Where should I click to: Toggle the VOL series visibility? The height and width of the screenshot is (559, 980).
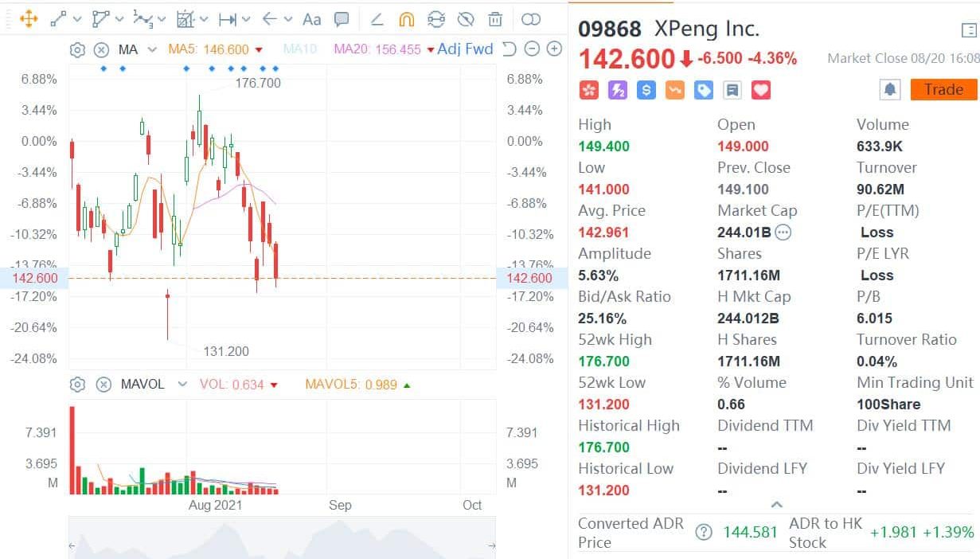point(239,385)
